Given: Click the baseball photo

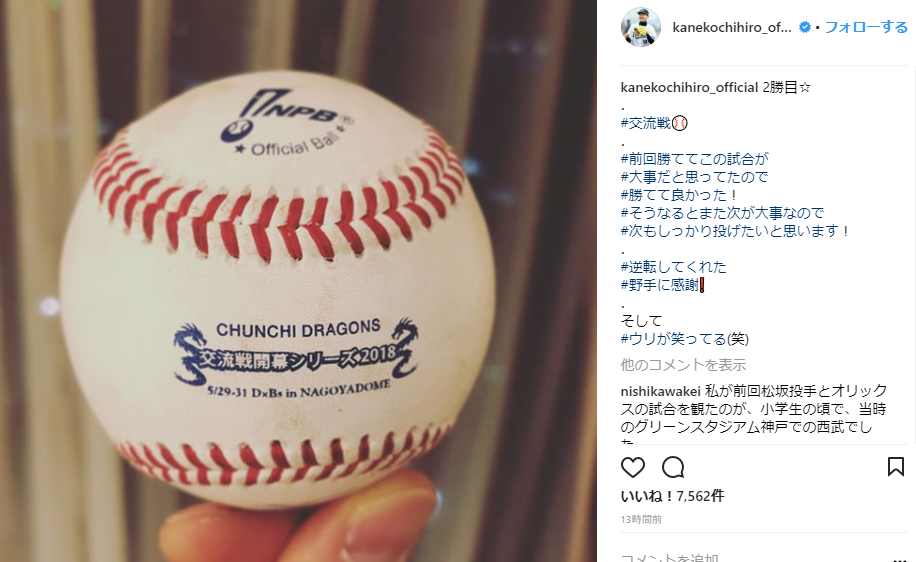Looking at the screenshot, I should [x=298, y=281].
